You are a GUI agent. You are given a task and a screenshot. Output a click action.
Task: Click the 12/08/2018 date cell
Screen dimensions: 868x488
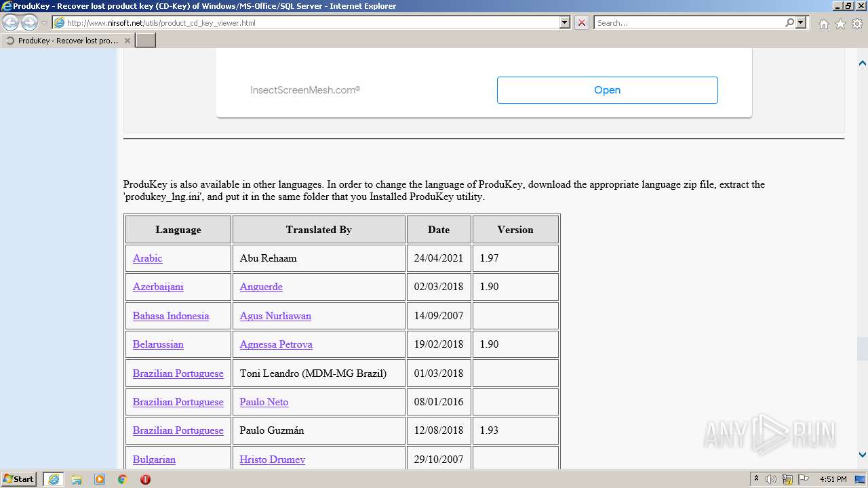pos(439,430)
